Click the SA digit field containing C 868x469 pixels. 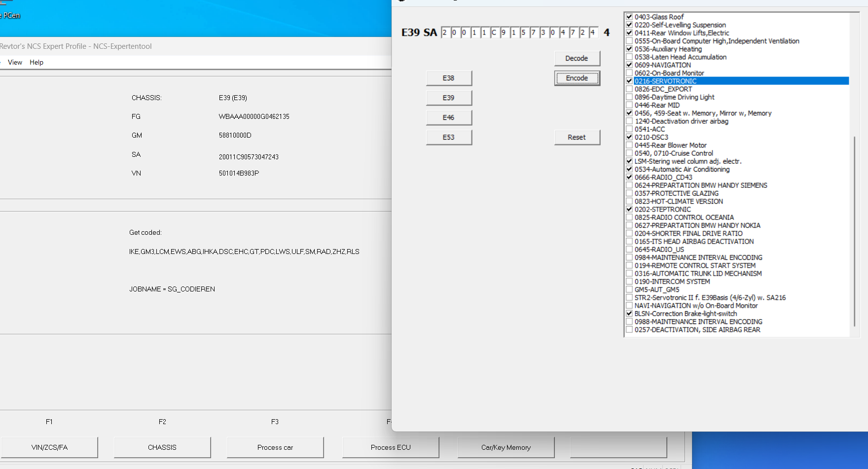coord(495,33)
